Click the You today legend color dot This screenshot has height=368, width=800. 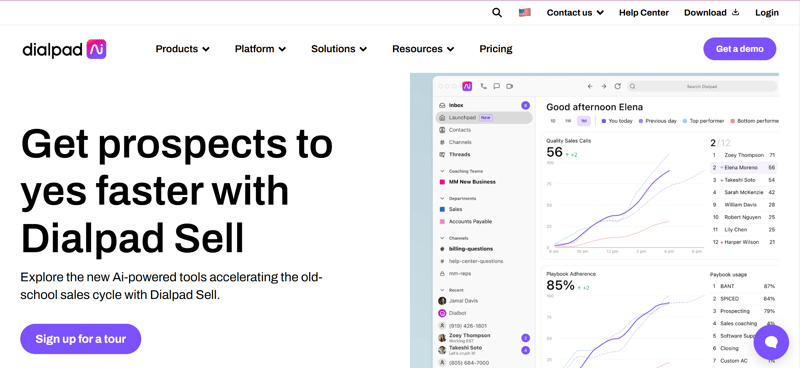point(604,121)
